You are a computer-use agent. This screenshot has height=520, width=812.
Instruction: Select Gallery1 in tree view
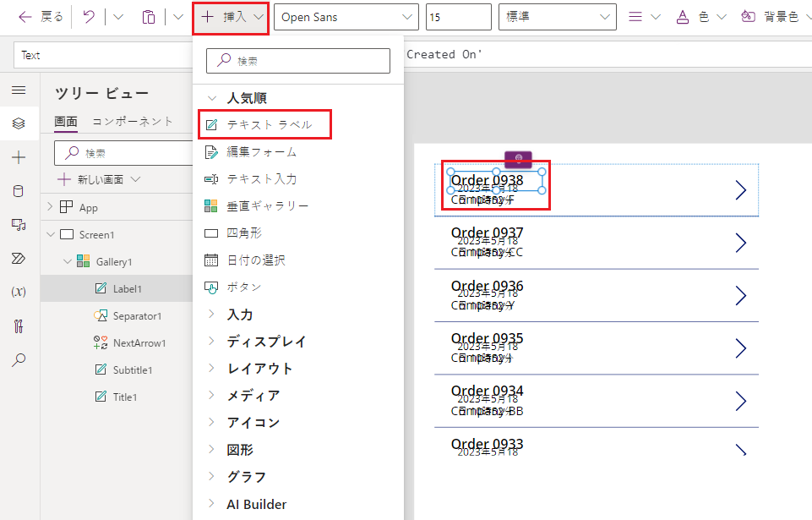[x=114, y=261]
